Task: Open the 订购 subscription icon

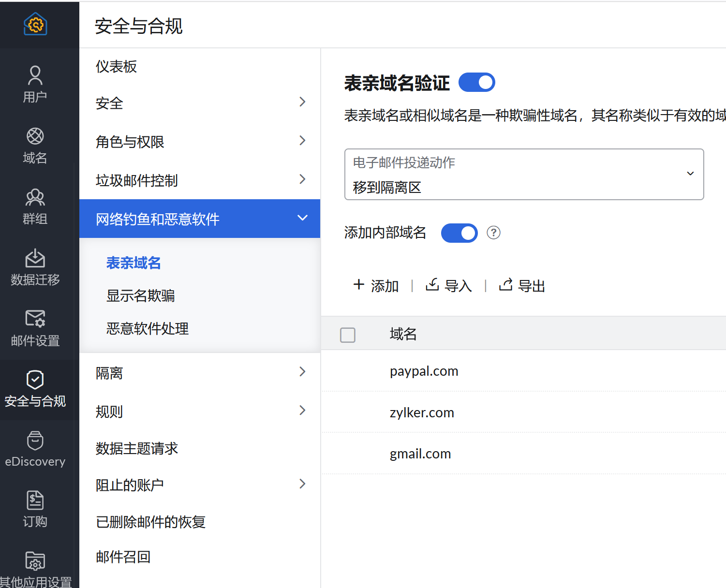Action: [x=35, y=500]
